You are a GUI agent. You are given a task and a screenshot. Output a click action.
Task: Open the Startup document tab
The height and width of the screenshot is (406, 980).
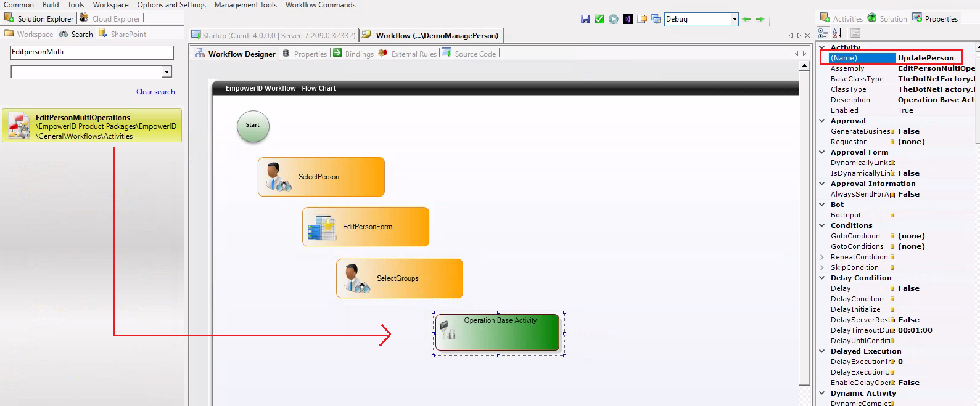(274, 35)
